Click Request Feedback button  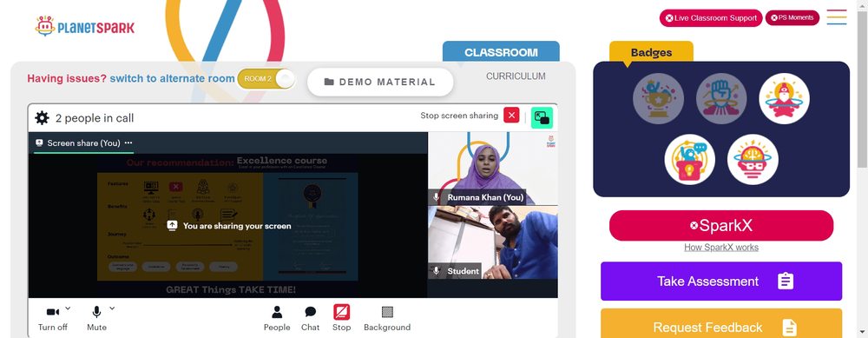click(x=721, y=323)
